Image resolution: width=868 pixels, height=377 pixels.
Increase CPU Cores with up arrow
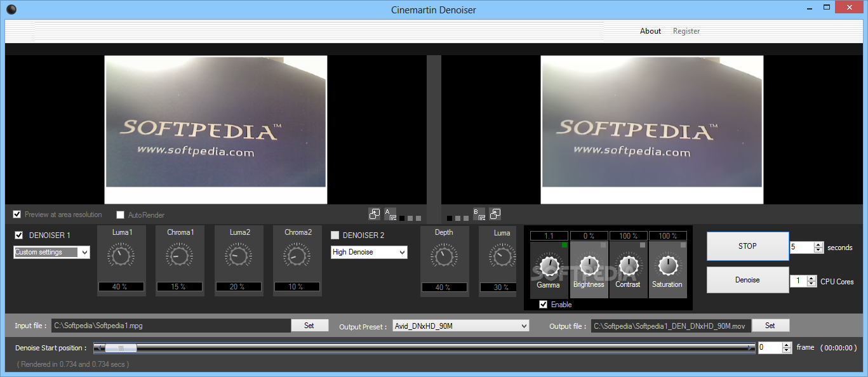[811, 278]
